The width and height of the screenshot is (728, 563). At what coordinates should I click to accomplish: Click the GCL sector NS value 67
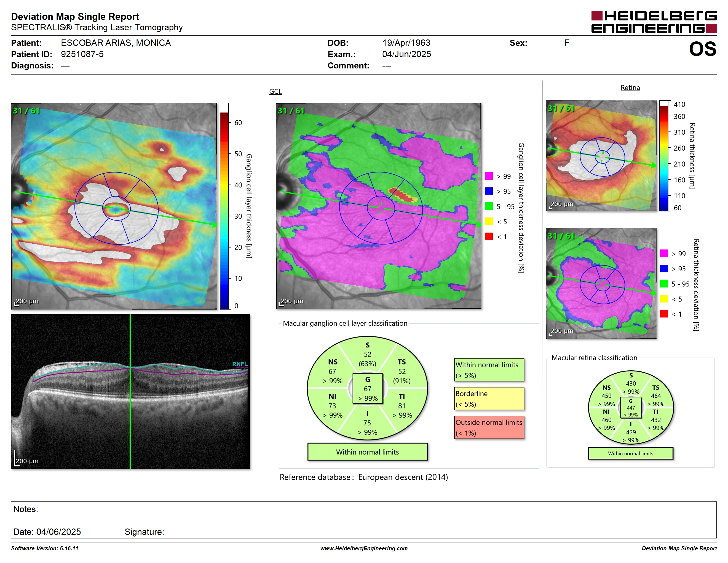tap(333, 371)
